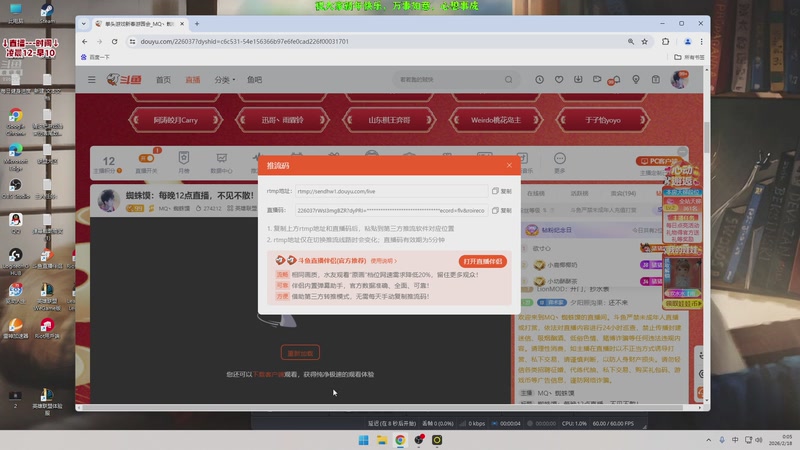This screenshot has width=800, height=450.
Task: Open the start broadcast camera icon
Action: (597, 80)
